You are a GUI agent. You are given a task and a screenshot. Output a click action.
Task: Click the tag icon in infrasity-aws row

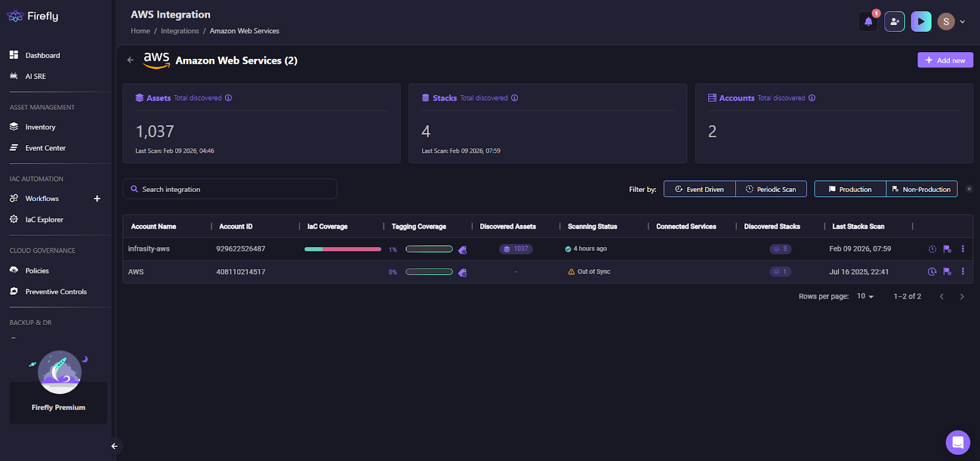point(462,250)
